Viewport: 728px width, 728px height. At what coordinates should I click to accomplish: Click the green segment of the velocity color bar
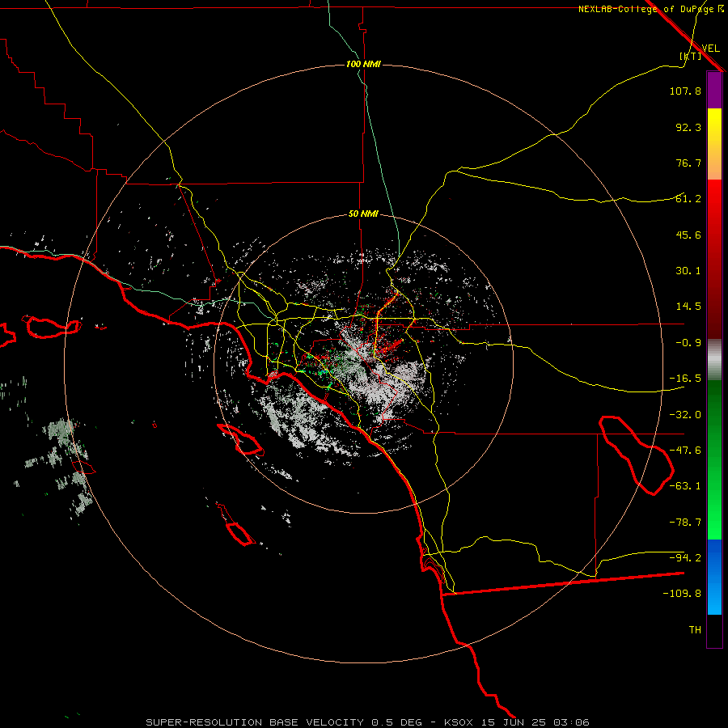point(714,459)
